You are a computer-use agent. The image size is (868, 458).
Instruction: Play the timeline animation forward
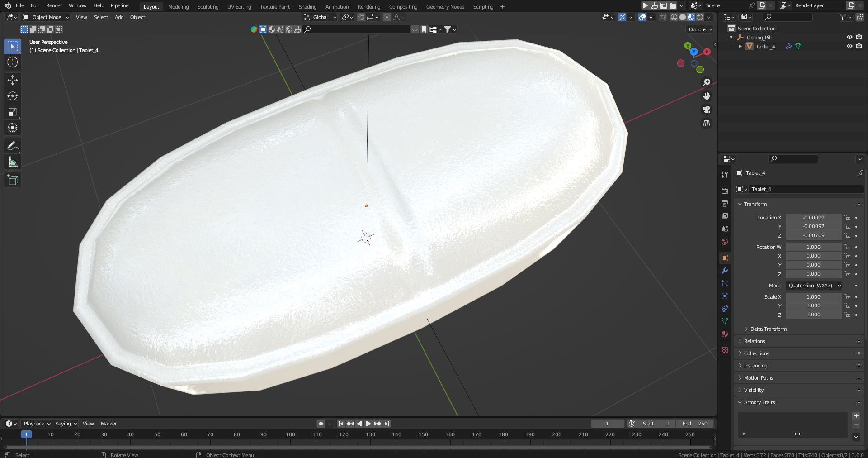368,424
